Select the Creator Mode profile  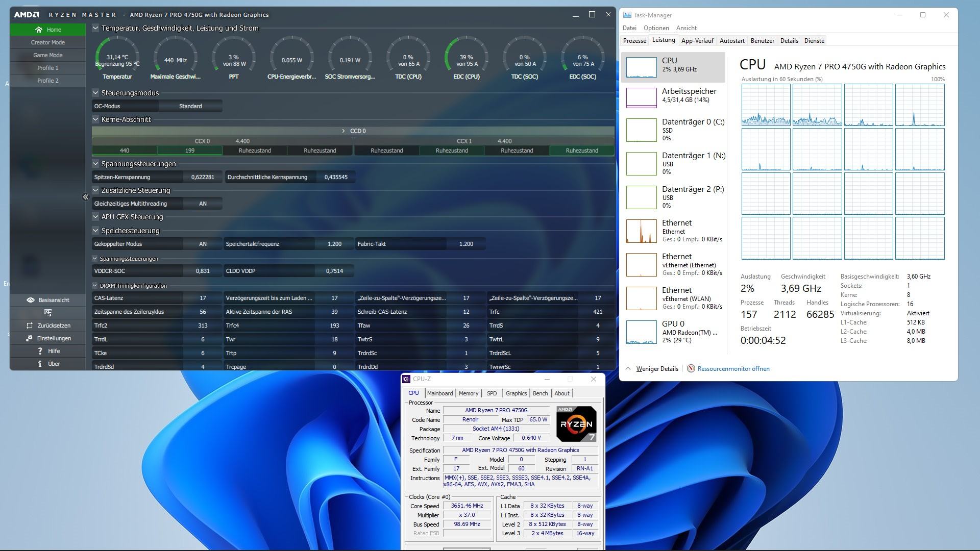click(x=47, y=42)
